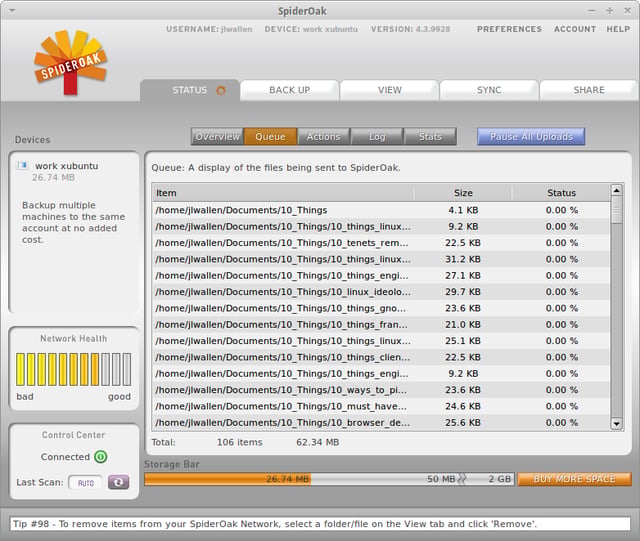Show the Overview sub-tab

217,136
